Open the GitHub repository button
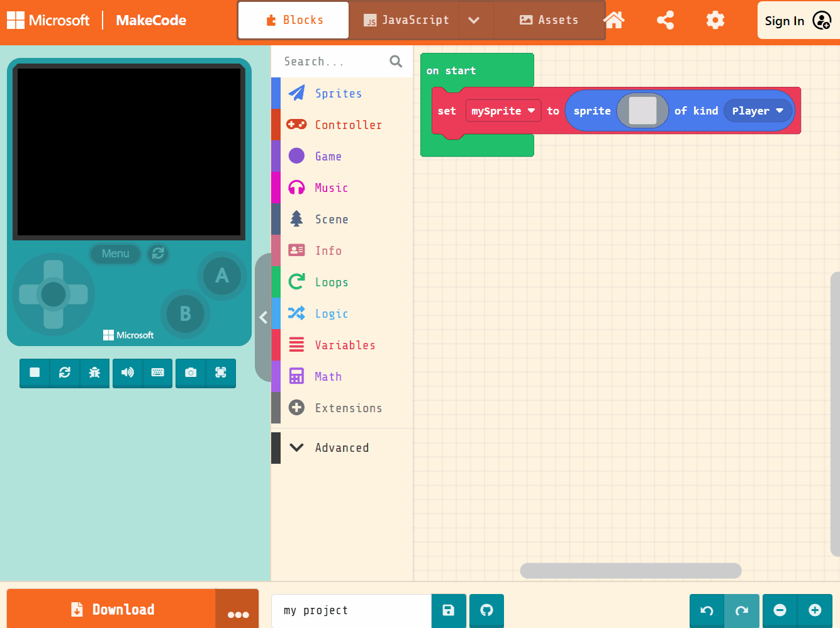The height and width of the screenshot is (628, 840). tap(486, 610)
